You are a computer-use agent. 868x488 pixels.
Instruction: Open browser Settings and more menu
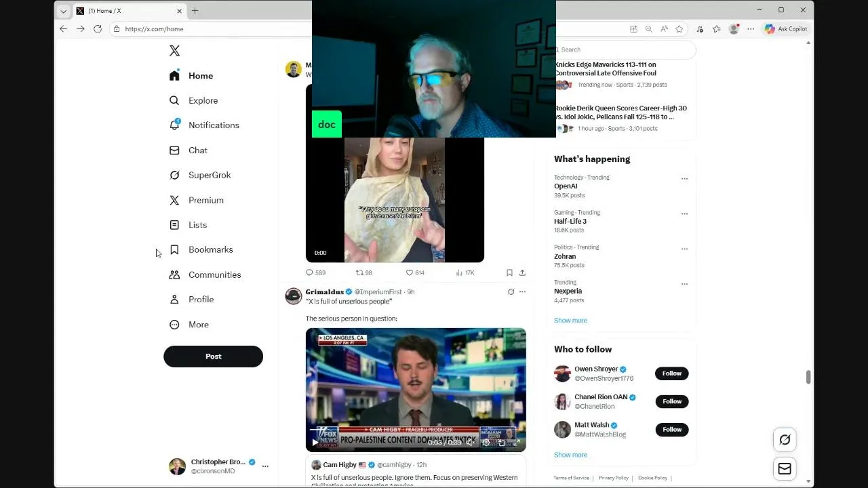point(751,29)
